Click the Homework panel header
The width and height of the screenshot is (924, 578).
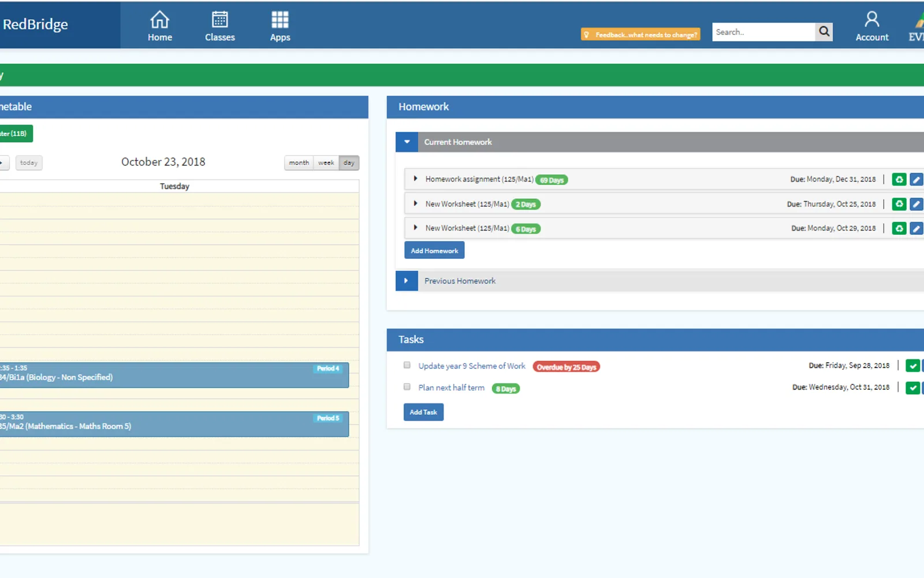pos(655,107)
